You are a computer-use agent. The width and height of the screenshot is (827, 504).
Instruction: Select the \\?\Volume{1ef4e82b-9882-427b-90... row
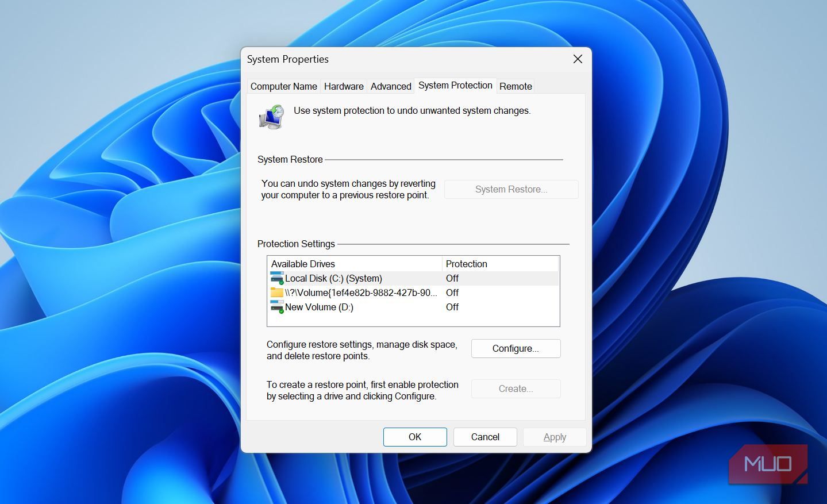click(x=413, y=293)
